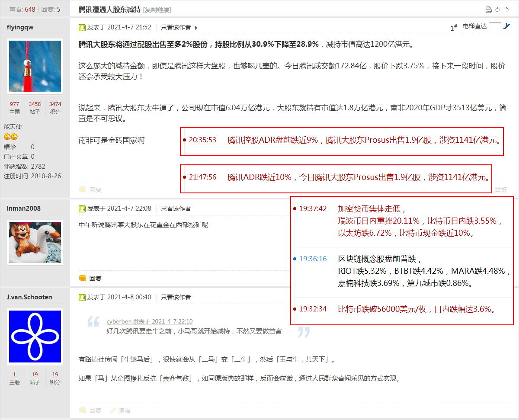Go to previous thread with left arrow icon
519x420 pixels.
click(497, 10)
